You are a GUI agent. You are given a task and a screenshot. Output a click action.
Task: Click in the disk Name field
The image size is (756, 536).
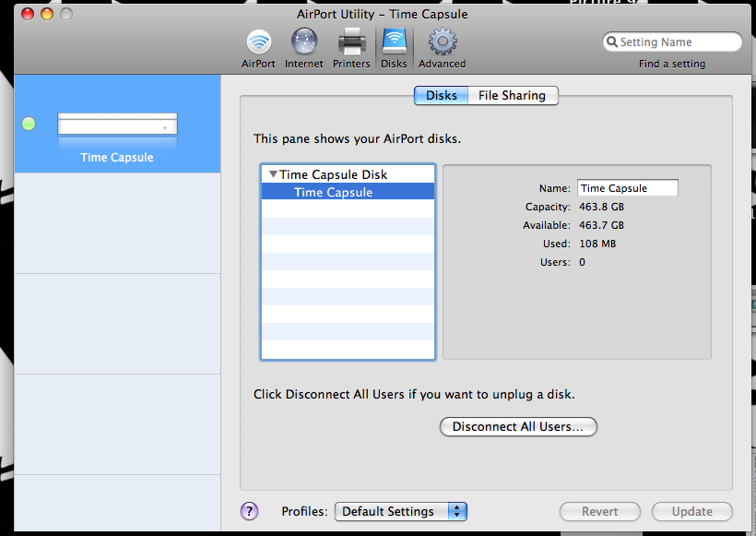click(x=628, y=188)
